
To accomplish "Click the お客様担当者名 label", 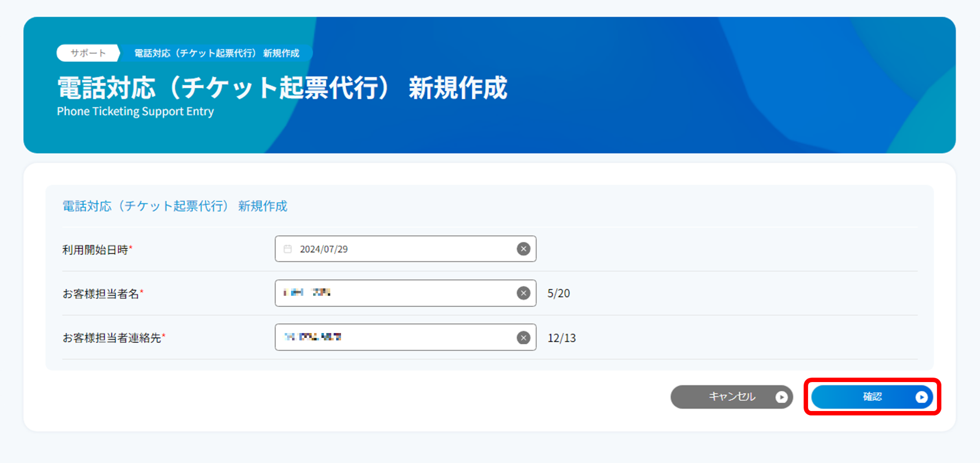I will 103,294.
